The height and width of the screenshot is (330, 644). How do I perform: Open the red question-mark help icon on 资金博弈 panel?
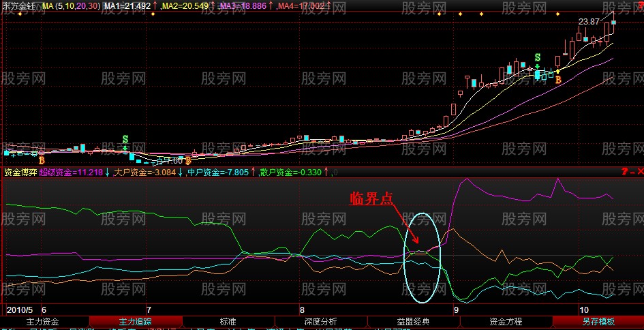coord(625,172)
